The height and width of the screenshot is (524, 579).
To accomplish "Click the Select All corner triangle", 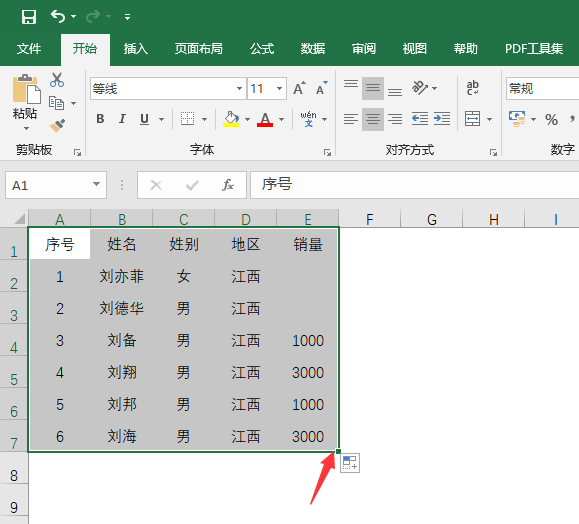I will pos(20,219).
